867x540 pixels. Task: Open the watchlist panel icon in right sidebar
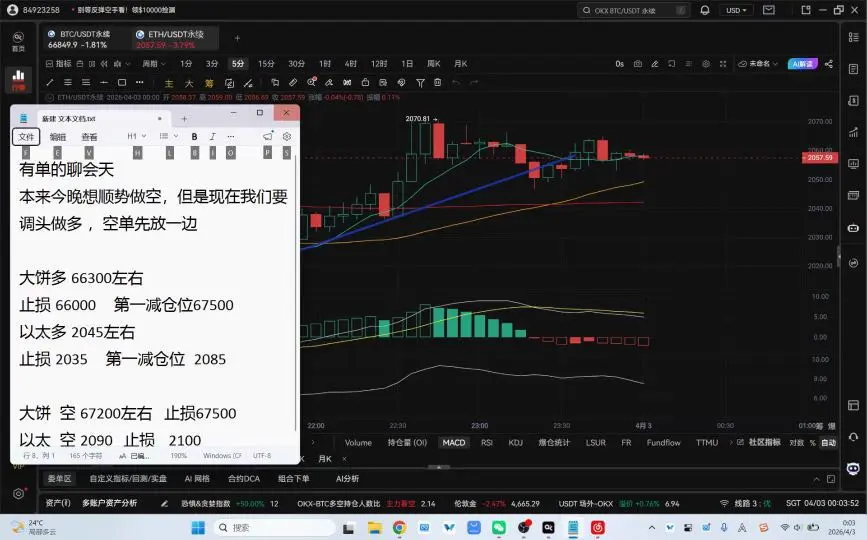coord(853,37)
